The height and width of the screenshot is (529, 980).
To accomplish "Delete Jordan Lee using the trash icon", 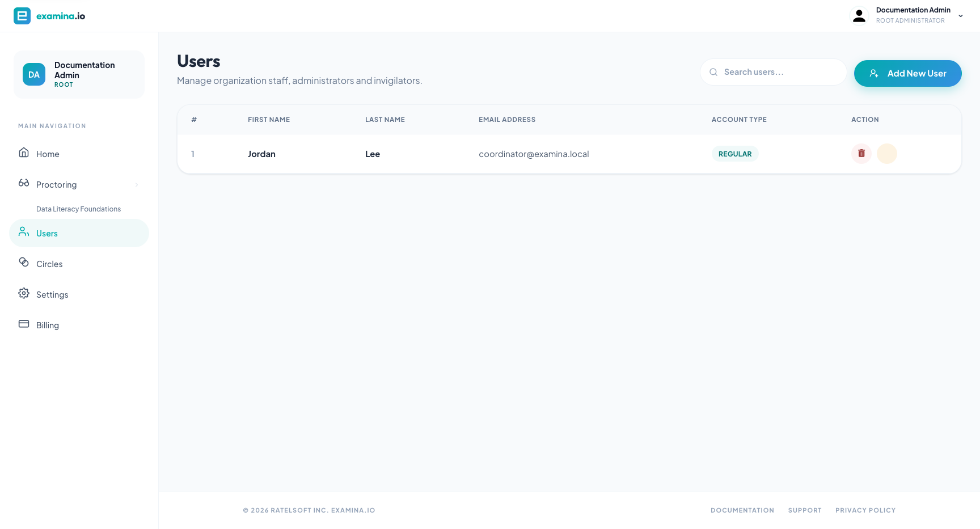I will 861,154.
